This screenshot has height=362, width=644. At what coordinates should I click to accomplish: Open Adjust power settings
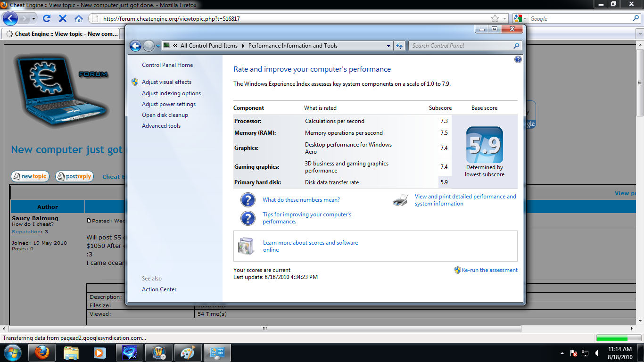click(169, 104)
